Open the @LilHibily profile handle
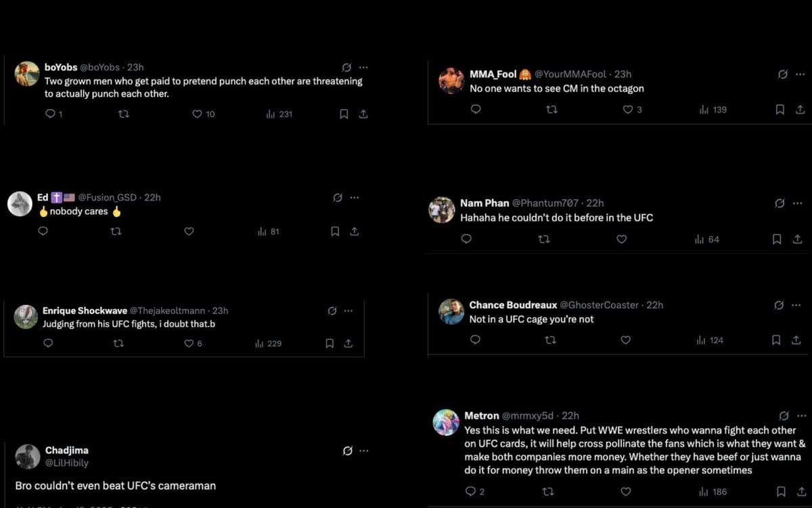 tap(66, 463)
